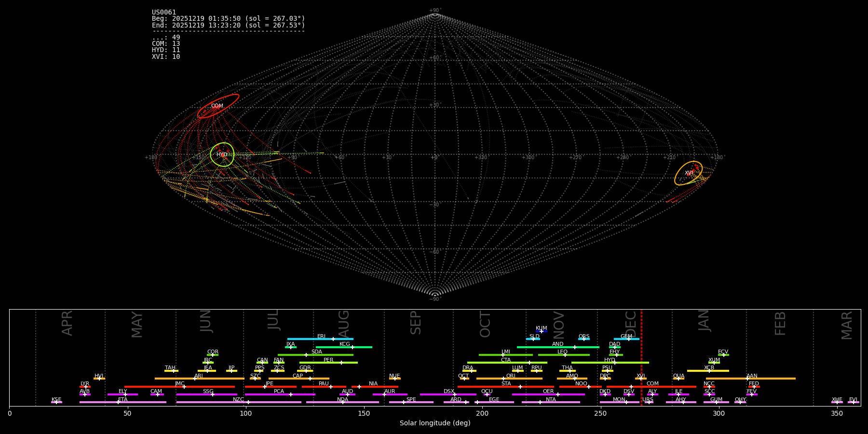This screenshot has height=434, width=868.
Task: Click the ORI shower label in timeline
Action: pyautogui.click(x=511, y=376)
